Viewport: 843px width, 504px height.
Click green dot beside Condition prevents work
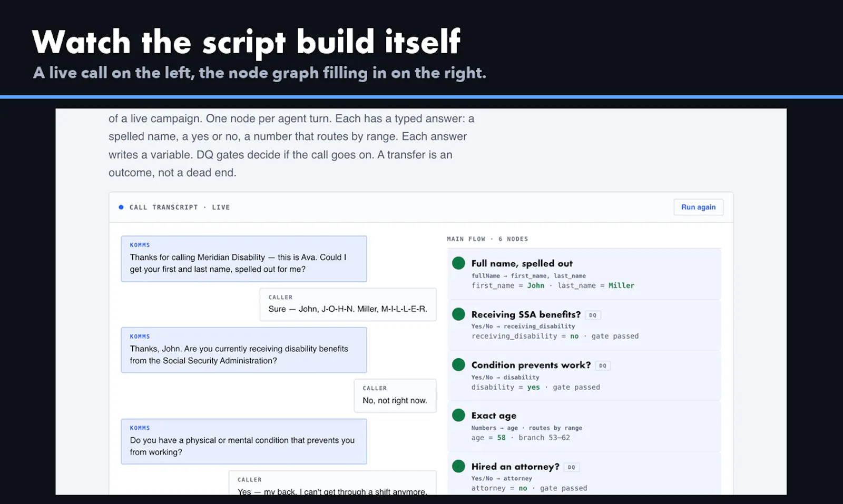point(458,364)
